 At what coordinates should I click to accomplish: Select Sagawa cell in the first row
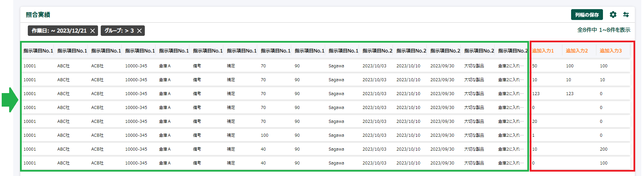click(x=336, y=66)
